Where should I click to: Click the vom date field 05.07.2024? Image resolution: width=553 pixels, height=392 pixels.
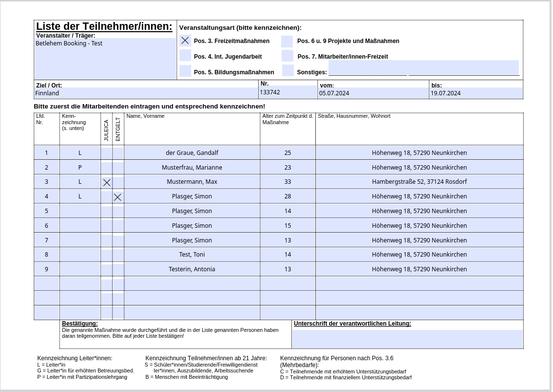click(373, 93)
